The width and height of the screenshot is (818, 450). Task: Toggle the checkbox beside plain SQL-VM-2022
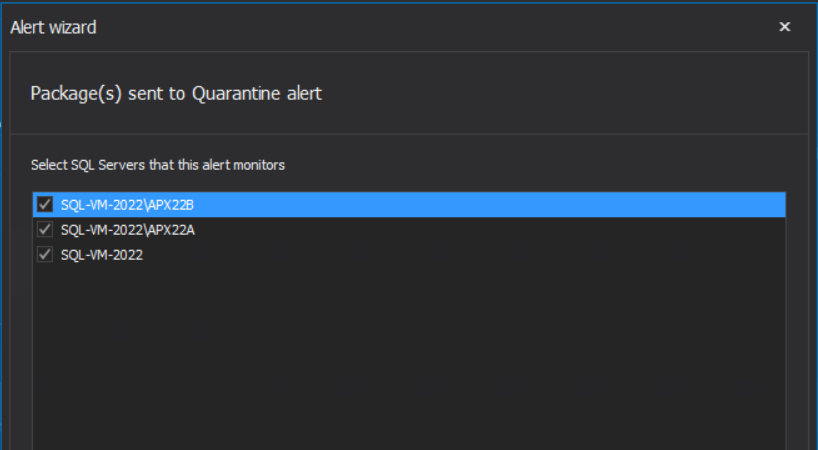tap(45, 254)
